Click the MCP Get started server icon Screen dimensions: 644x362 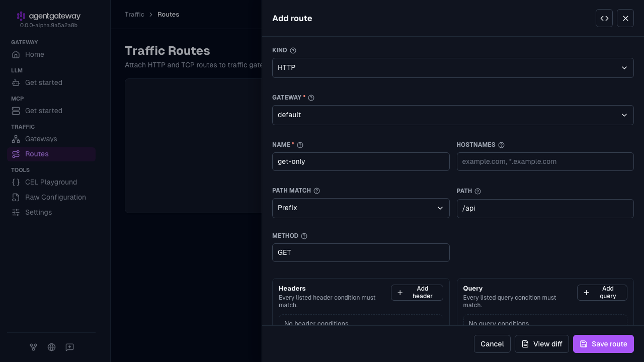[x=16, y=111]
